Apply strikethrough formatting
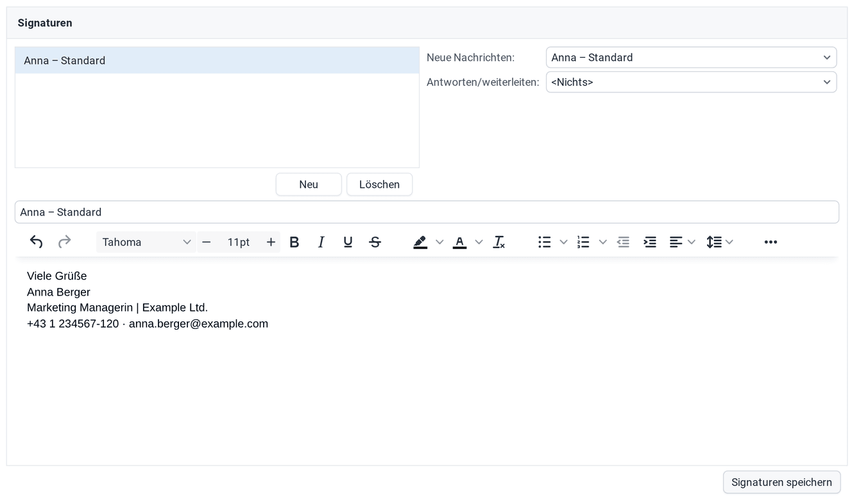 pos(375,242)
